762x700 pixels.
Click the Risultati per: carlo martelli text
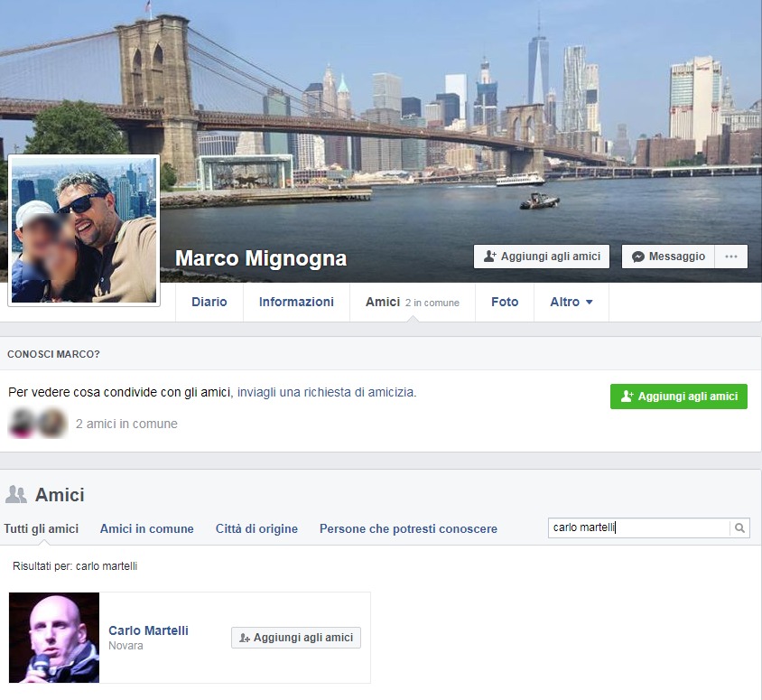[75, 566]
